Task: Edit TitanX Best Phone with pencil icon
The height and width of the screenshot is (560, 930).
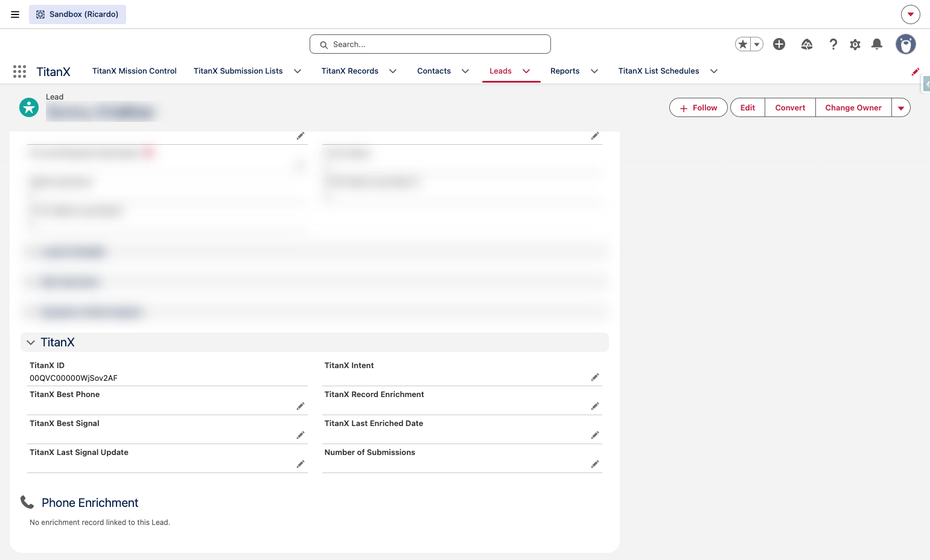Action: [301, 406]
